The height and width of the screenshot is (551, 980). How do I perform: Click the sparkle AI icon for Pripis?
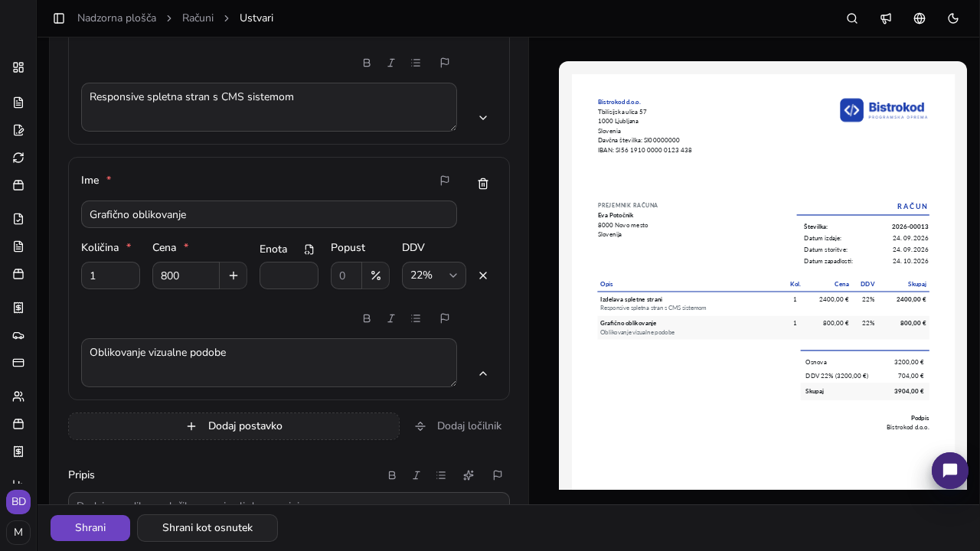click(x=469, y=475)
